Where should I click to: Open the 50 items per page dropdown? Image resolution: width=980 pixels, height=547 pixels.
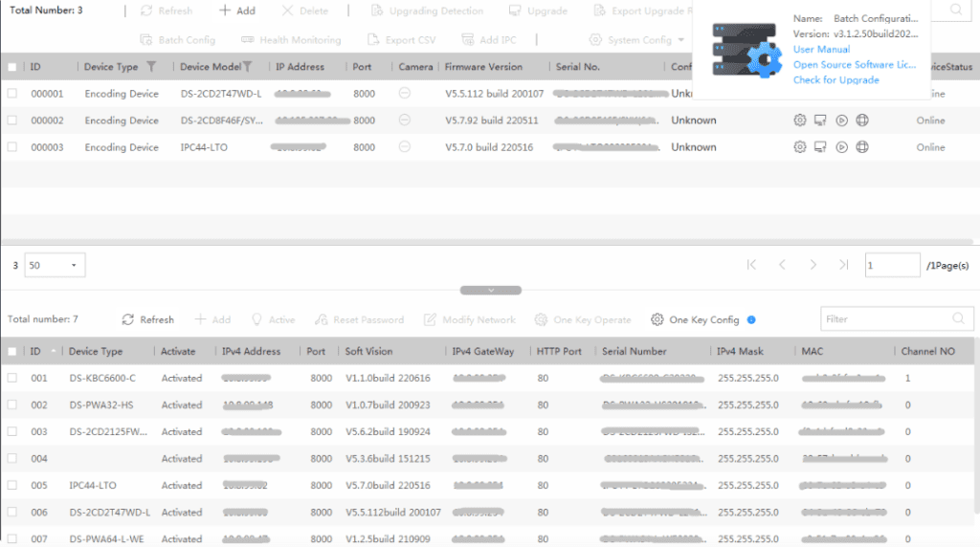[55, 266]
